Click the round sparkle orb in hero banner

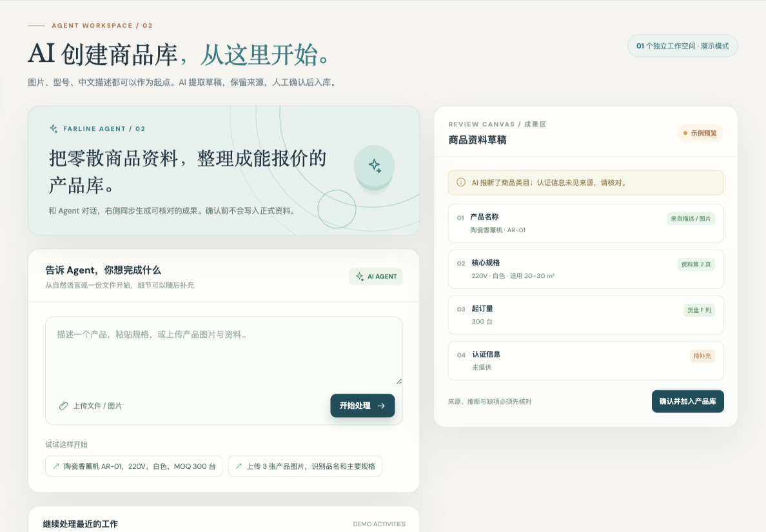tap(374, 166)
